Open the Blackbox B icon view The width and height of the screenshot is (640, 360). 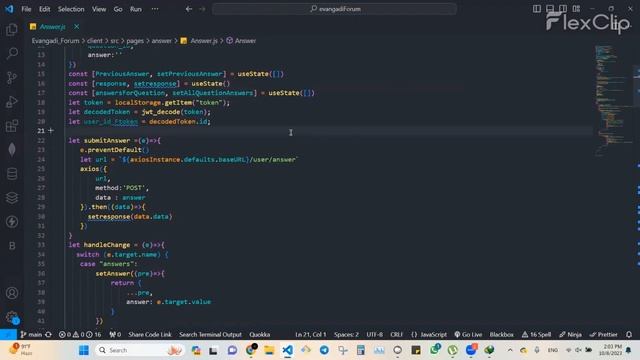click(x=12, y=246)
